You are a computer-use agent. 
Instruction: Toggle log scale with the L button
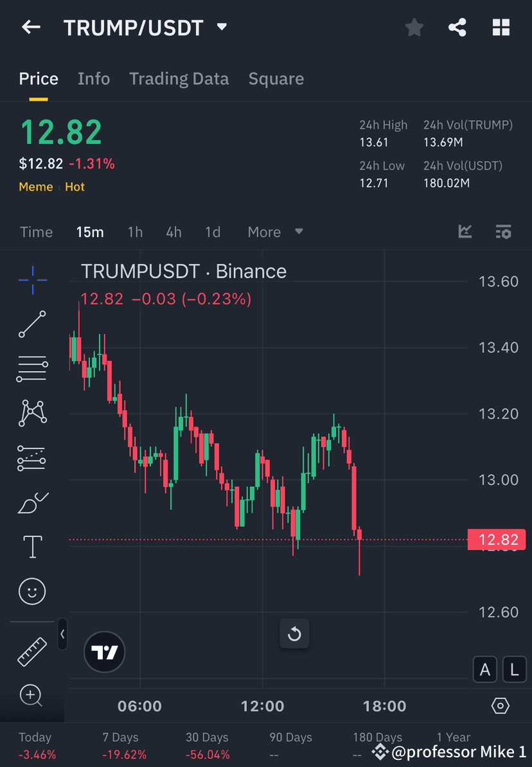[514, 669]
